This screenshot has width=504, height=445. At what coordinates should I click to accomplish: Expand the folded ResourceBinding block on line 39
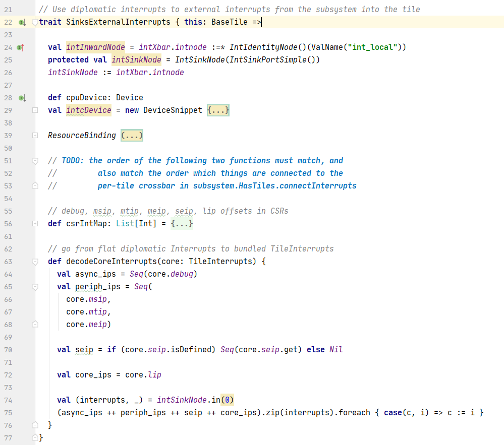click(35, 136)
